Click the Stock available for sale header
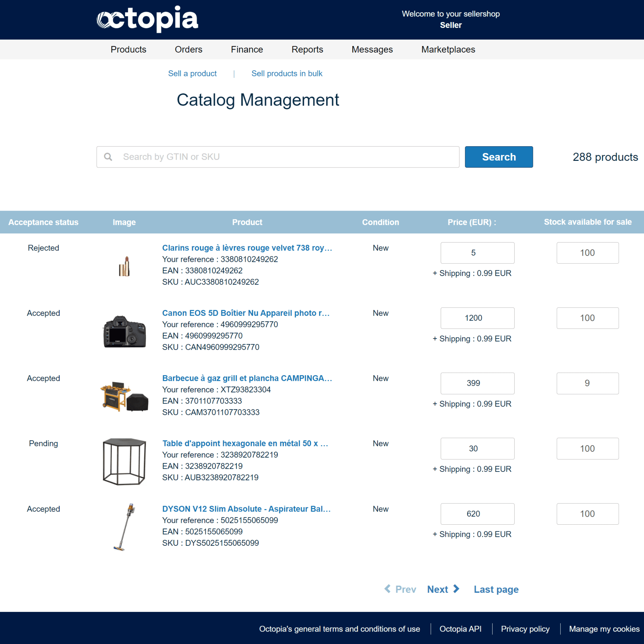This screenshot has height=644, width=644. [x=588, y=222]
